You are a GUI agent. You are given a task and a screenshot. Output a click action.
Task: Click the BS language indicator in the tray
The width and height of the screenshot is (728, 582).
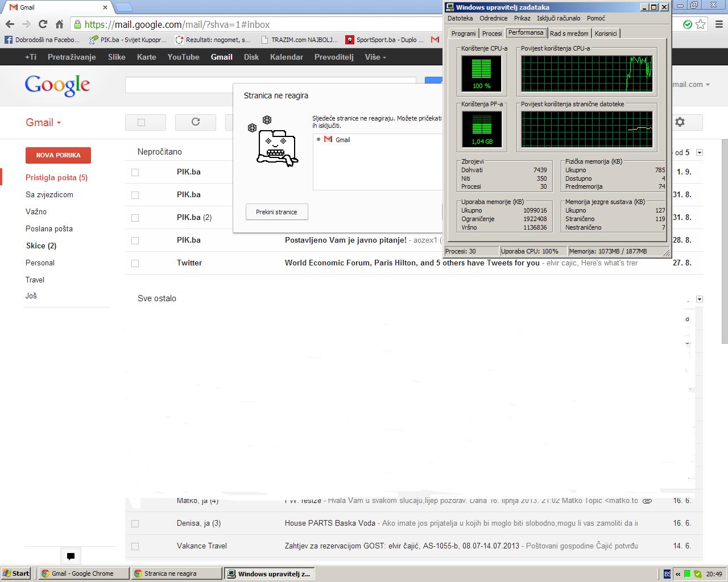(x=668, y=573)
